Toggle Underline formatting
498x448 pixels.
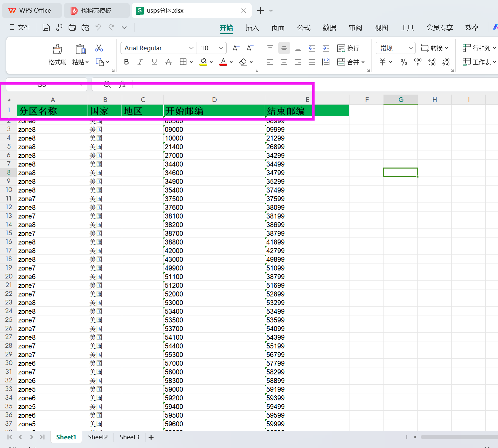154,62
